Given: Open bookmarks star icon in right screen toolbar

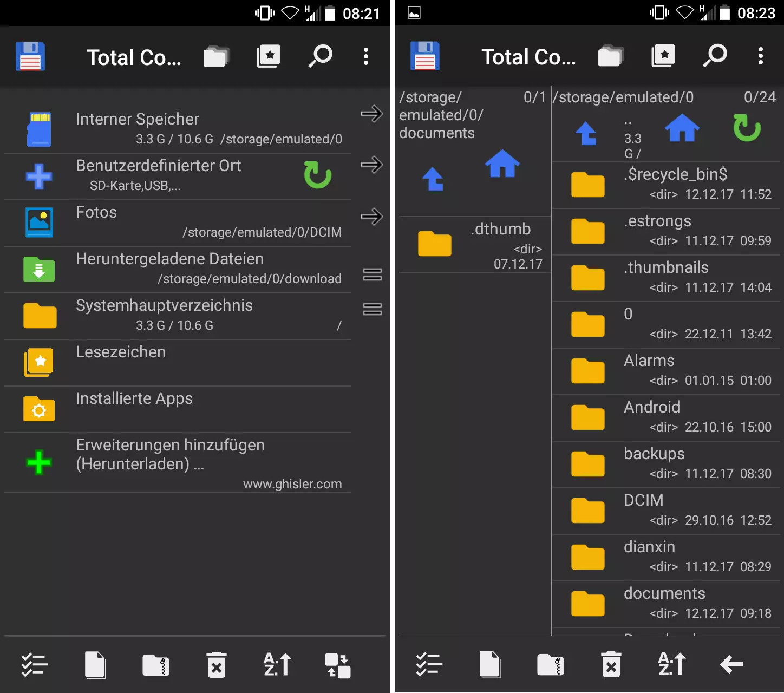Looking at the screenshot, I should click(x=663, y=56).
